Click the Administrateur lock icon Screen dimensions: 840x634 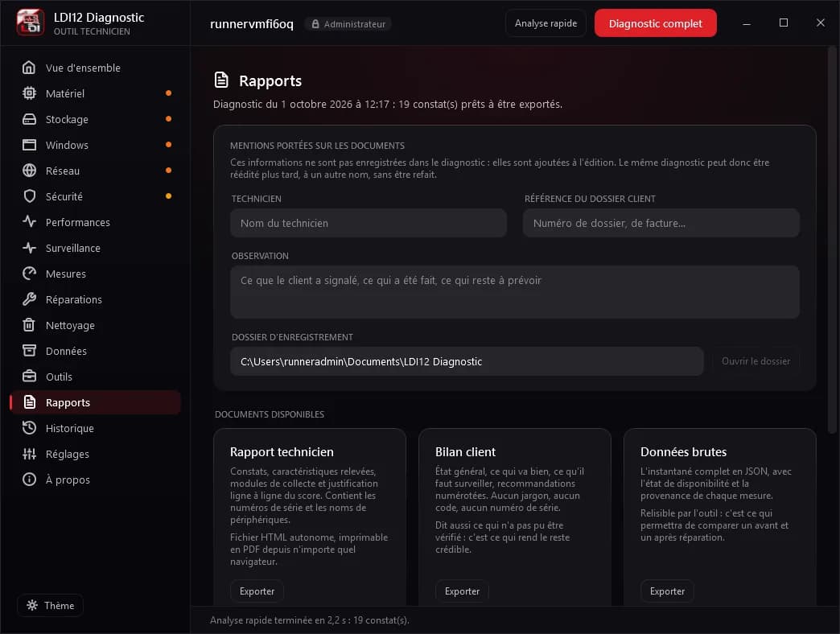[315, 24]
